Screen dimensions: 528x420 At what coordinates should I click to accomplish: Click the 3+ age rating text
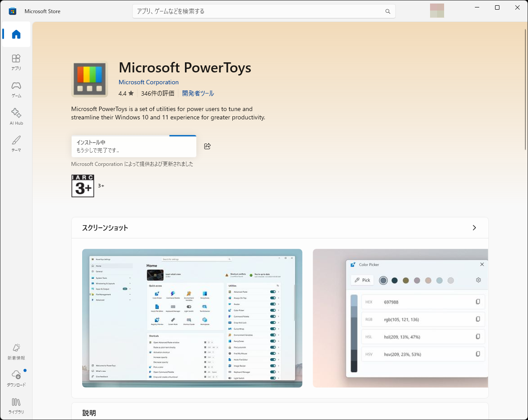coord(101,186)
